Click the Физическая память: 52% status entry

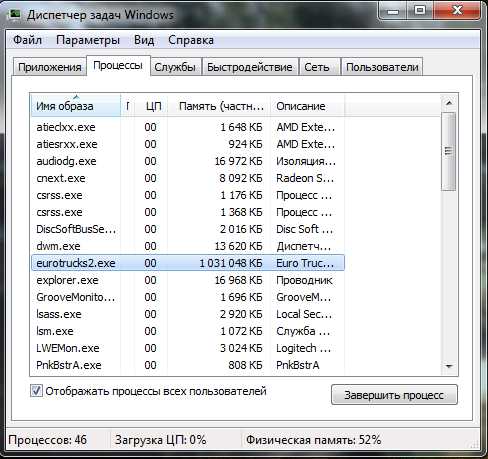click(313, 440)
